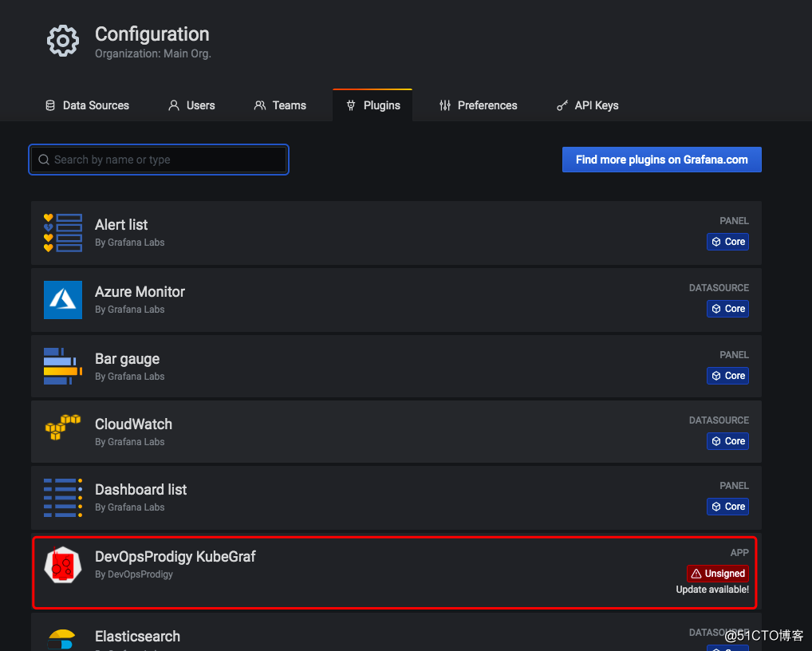812x651 pixels.
Task: Click the API Keys key icon
Action: [562, 105]
